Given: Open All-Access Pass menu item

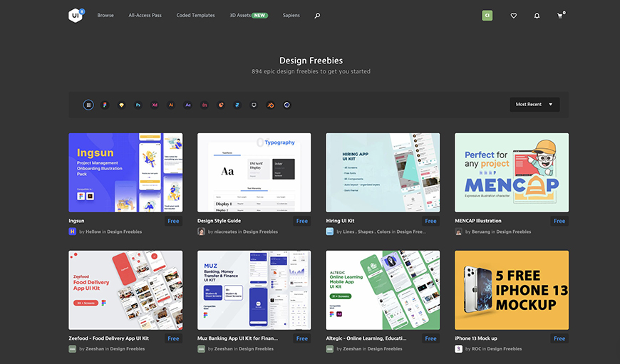Looking at the screenshot, I should (145, 16).
